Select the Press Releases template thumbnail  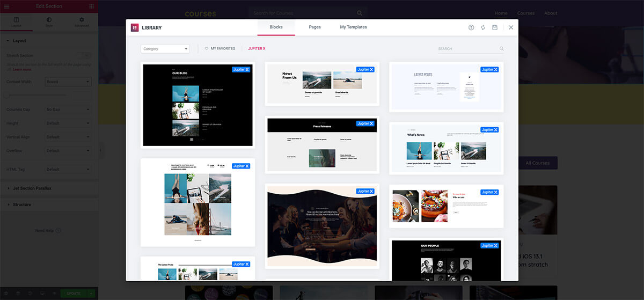coord(322,145)
